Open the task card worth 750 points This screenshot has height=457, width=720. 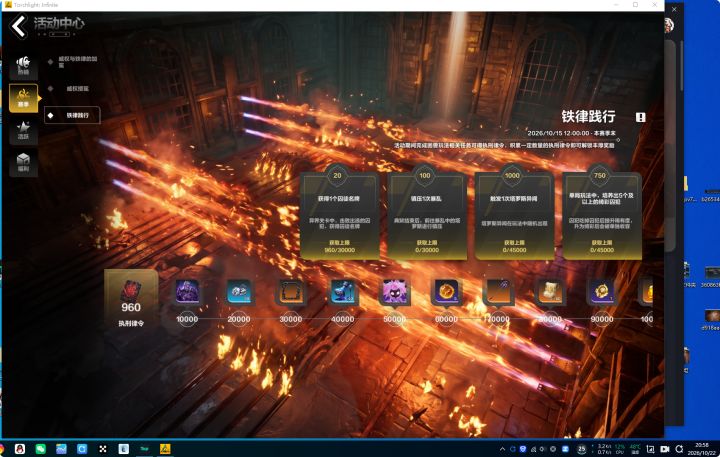[x=602, y=212]
